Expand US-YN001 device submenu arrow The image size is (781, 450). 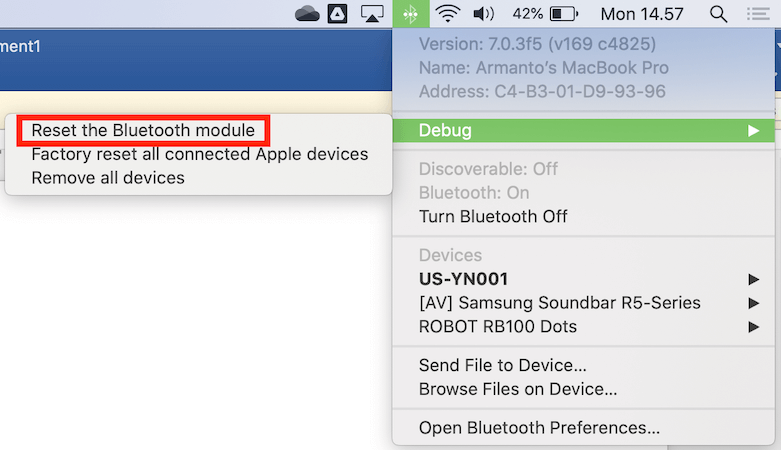click(x=754, y=279)
